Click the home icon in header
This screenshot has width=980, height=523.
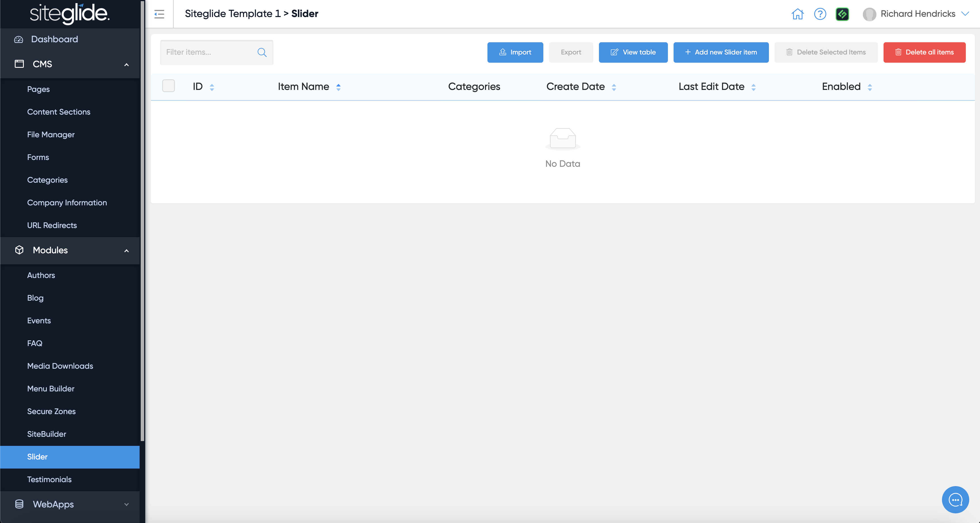797,14
